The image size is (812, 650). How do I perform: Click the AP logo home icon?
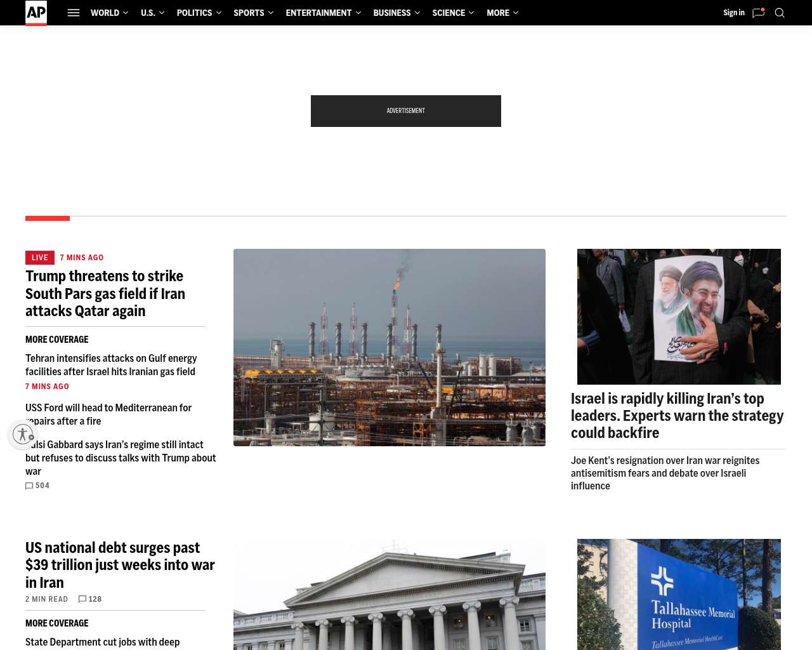pyautogui.click(x=36, y=13)
